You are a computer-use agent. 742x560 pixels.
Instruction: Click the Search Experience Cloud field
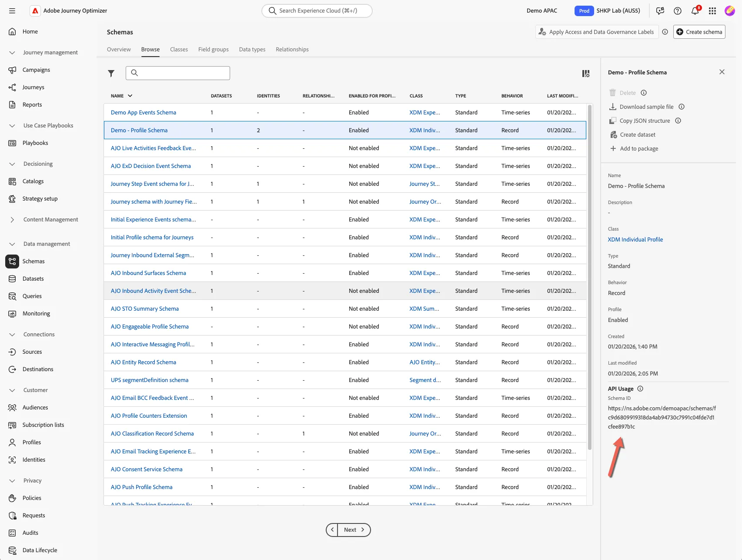tap(317, 11)
